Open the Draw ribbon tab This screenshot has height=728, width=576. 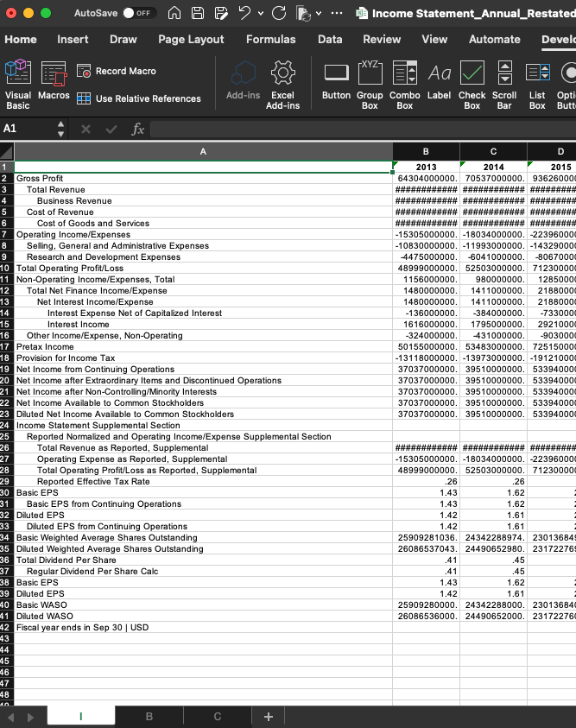click(x=123, y=40)
